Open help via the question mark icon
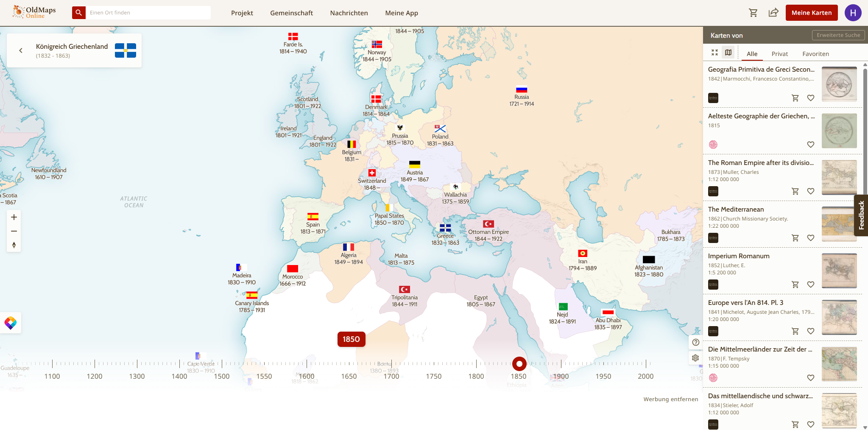This screenshot has width=868, height=430. coord(695,342)
